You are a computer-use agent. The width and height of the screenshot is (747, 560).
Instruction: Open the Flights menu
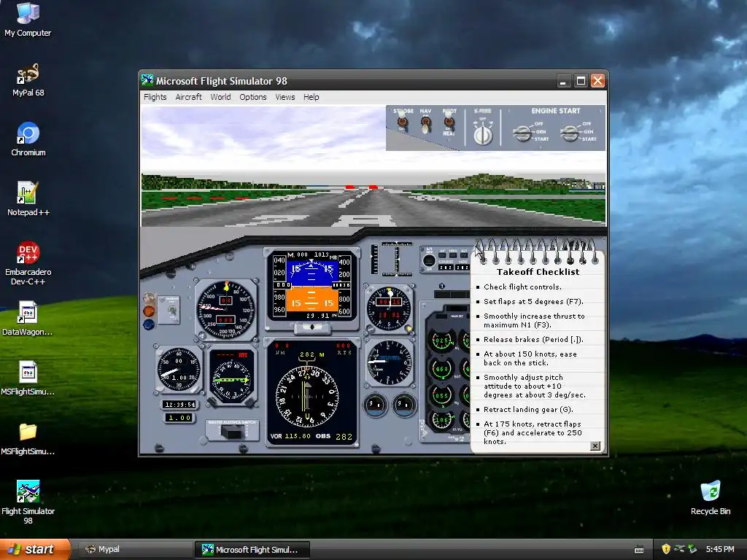coord(155,97)
